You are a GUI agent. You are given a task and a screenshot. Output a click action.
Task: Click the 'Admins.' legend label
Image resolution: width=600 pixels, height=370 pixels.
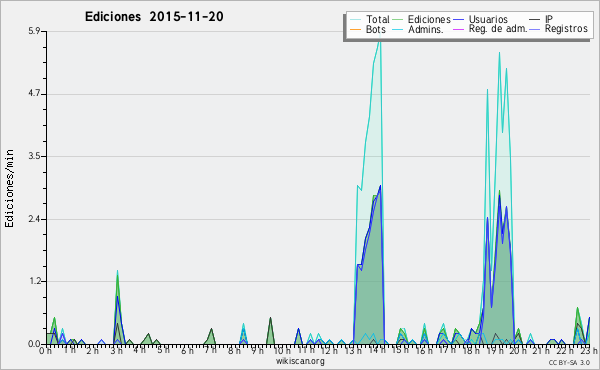click(x=426, y=29)
